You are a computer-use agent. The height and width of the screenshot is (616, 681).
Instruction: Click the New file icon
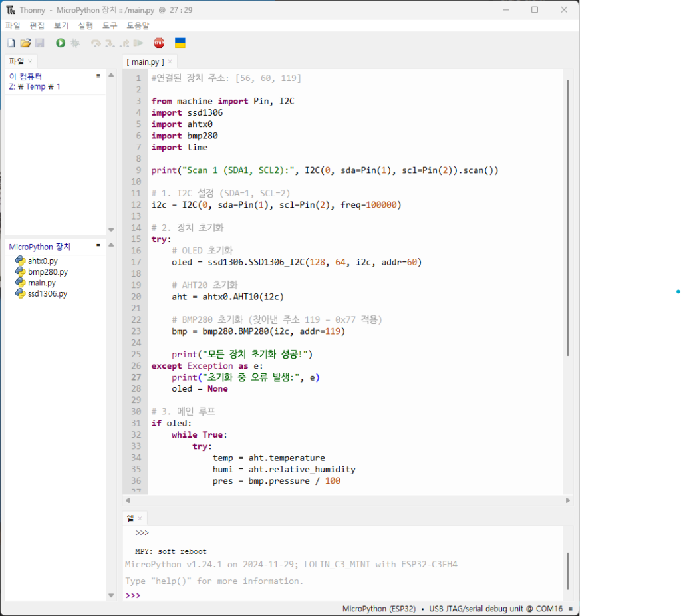11,43
